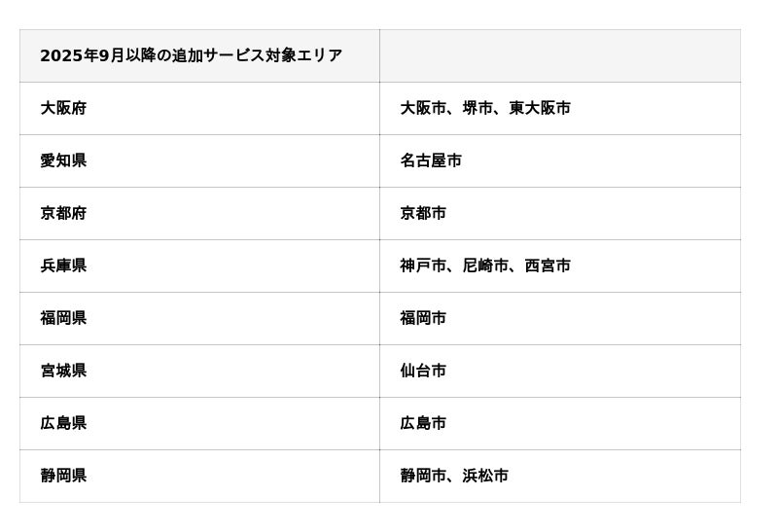Click the 堺市 text in Osaka row

477,108
